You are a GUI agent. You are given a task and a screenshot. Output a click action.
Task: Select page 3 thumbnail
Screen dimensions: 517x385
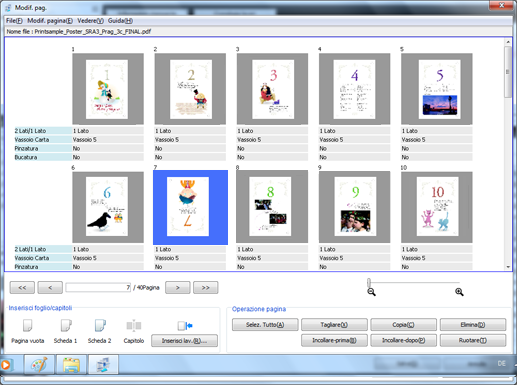click(272, 89)
